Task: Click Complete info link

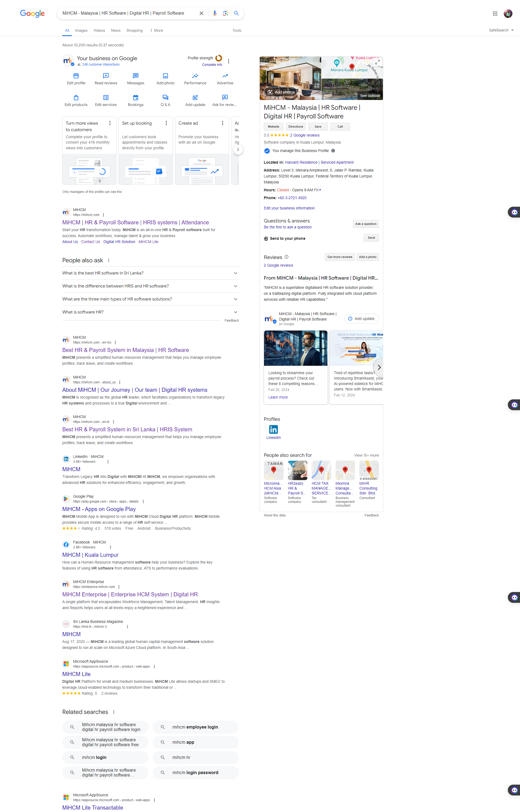Action: (x=212, y=65)
